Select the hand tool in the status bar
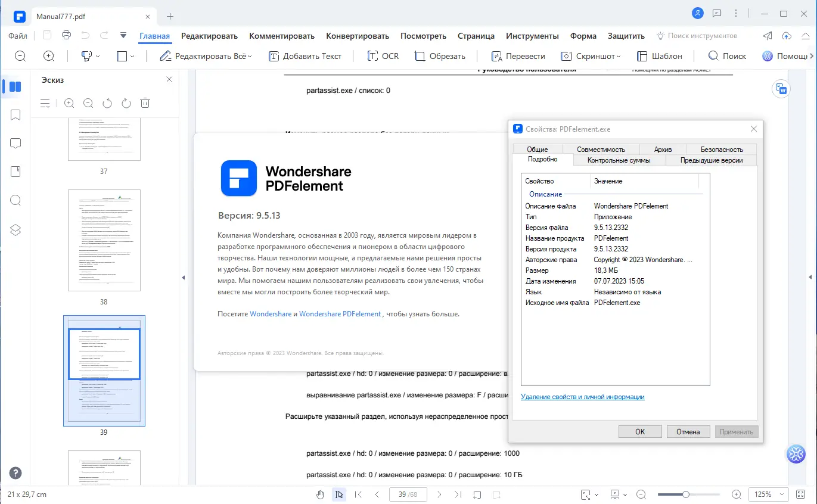The width and height of the screenshot is (817, 504). 320,494
